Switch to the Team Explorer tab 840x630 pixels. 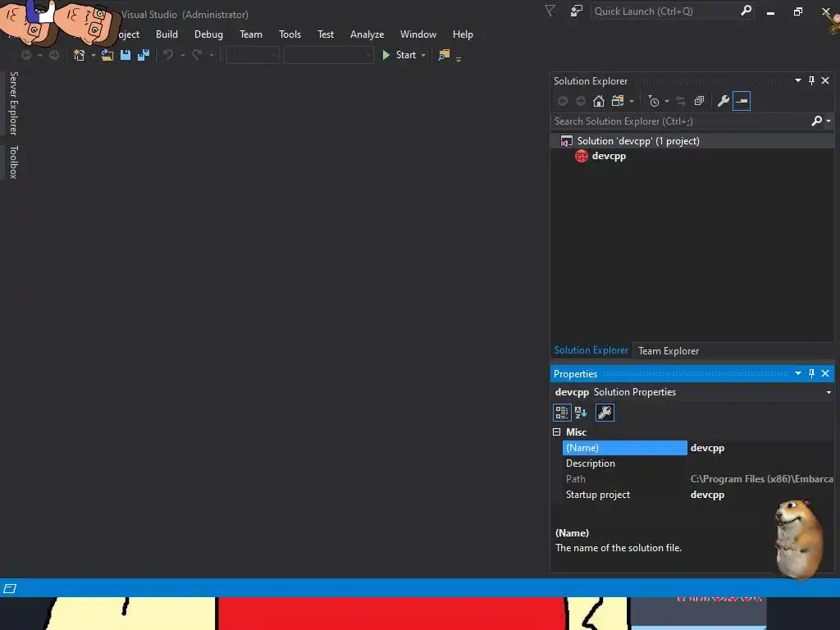669,351
